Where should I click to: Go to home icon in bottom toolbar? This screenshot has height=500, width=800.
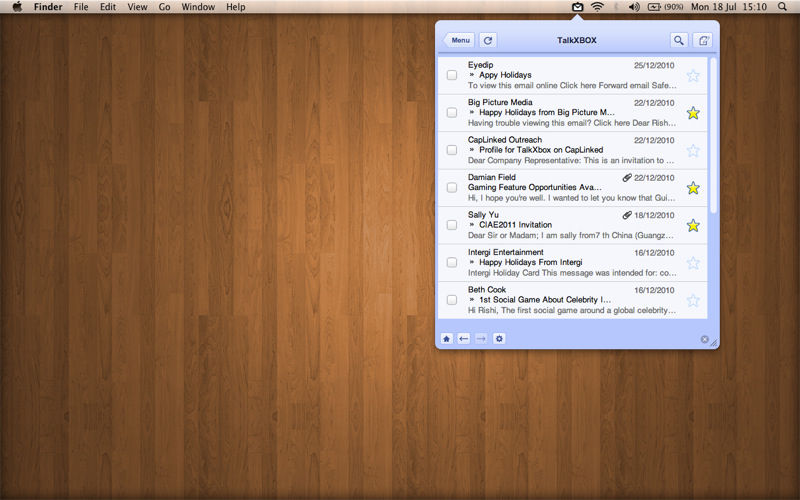tap(446, 339)
